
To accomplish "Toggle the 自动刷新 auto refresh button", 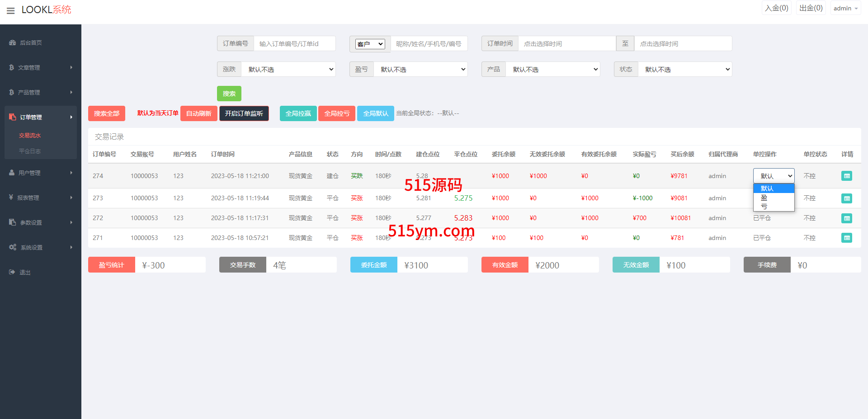I will click(x=198, y=113).
